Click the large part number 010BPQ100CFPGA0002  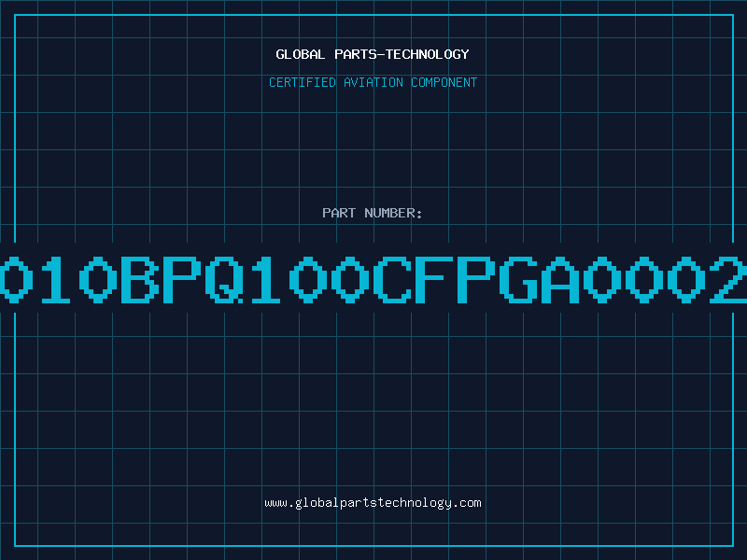373,280
